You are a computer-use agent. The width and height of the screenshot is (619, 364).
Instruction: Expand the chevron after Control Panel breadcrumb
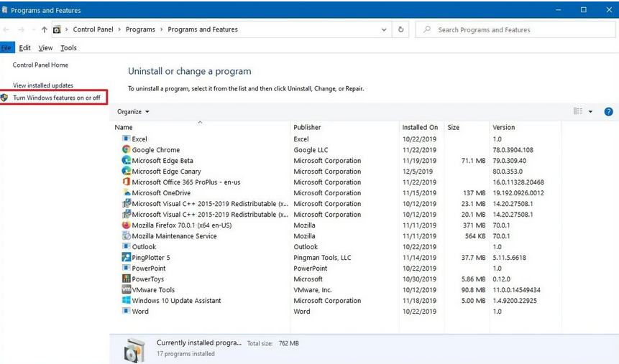pos(119,29)
